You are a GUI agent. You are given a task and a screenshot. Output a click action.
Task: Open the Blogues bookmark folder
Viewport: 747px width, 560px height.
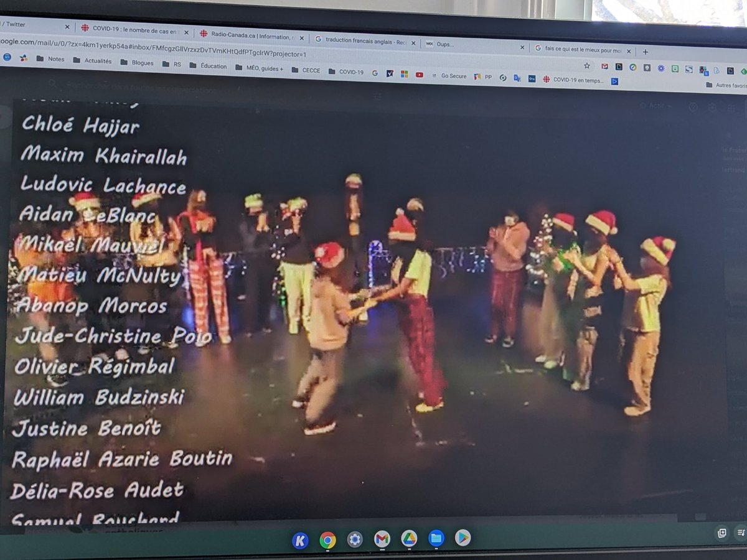136,63
